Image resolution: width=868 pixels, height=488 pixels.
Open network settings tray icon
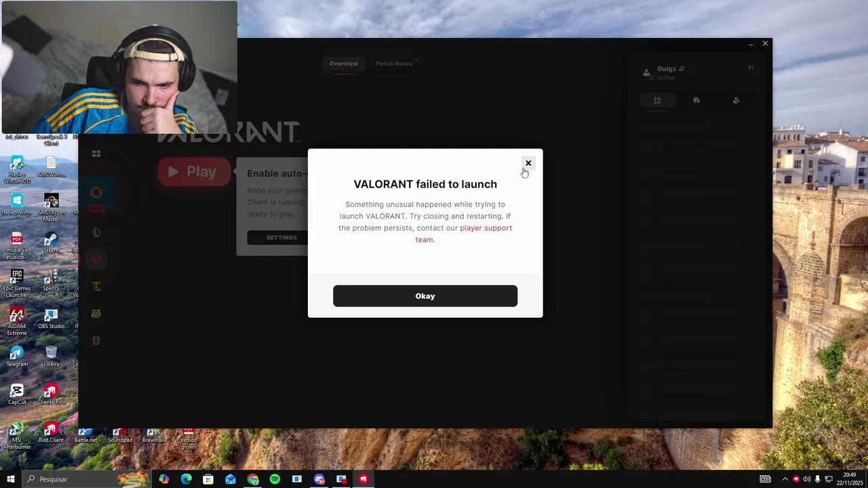point(828,479)
